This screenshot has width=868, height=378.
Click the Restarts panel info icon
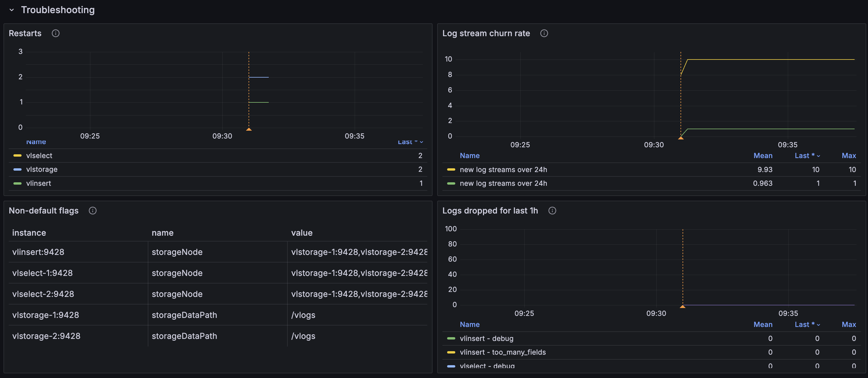[56, 33]
